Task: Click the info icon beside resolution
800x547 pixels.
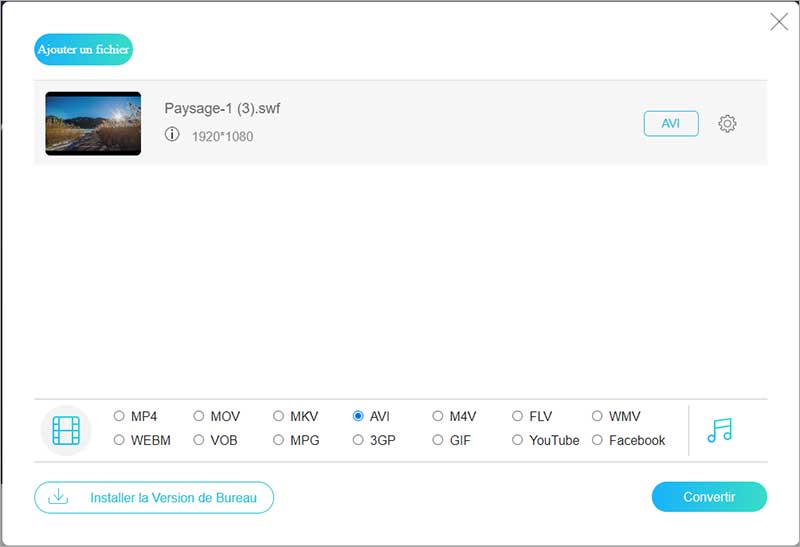Action: pos(172,134)
